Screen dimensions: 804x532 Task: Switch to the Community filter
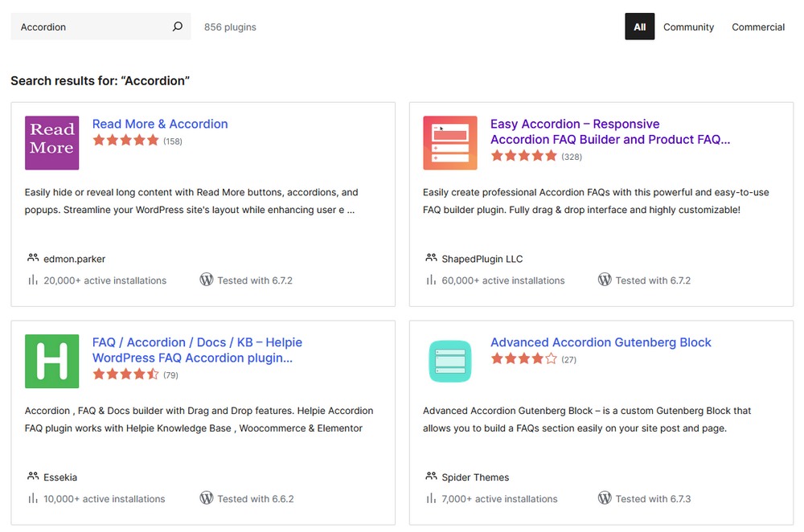click(x=688, y=27)
